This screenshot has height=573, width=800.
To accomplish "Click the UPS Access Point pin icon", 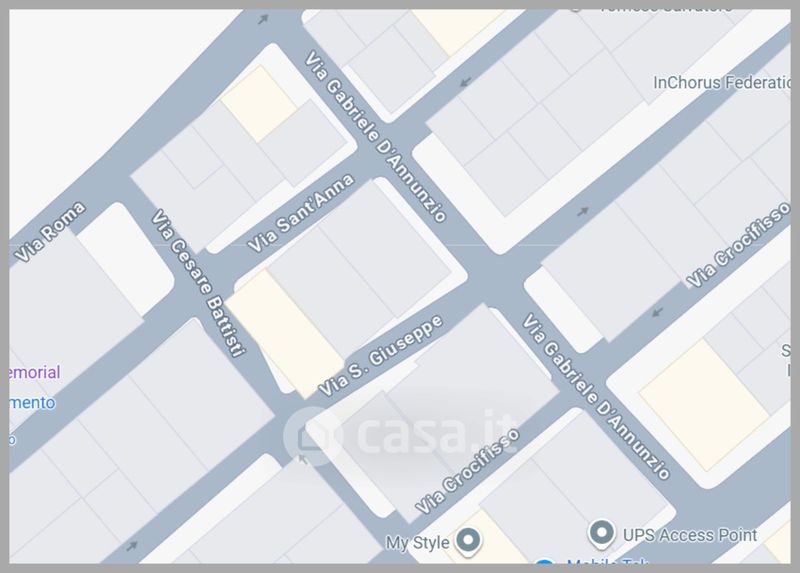I will 602,534.
